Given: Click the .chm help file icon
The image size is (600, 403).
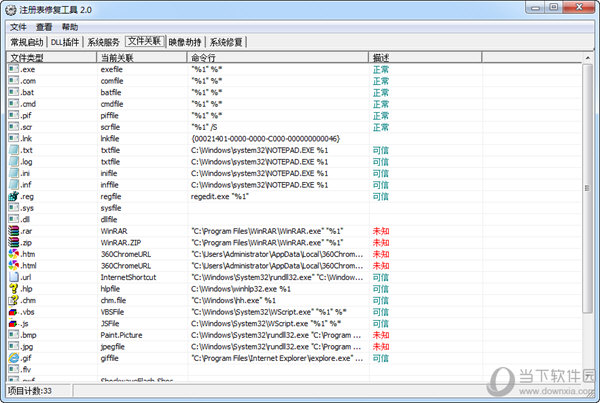Looking at the screenshot, I should (x=14, y=300).
